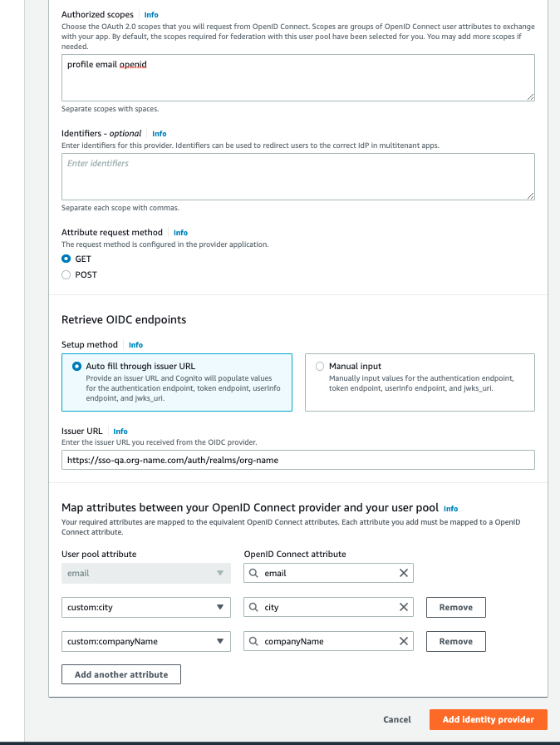Open Info for Attribute request method
The image size is (560, 745).
pyautogui.click(x=180, y=232)
